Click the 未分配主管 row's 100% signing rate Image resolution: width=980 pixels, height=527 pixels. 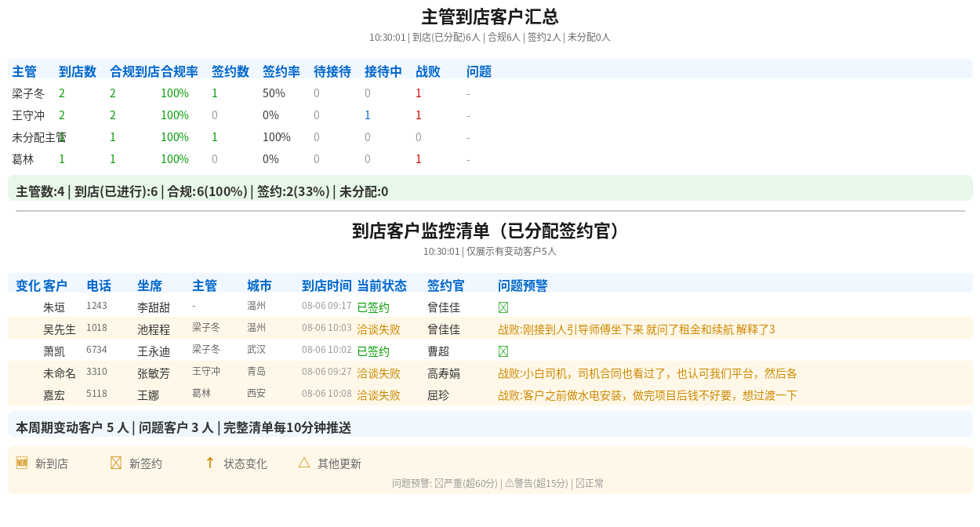click(x=277, y=137)
